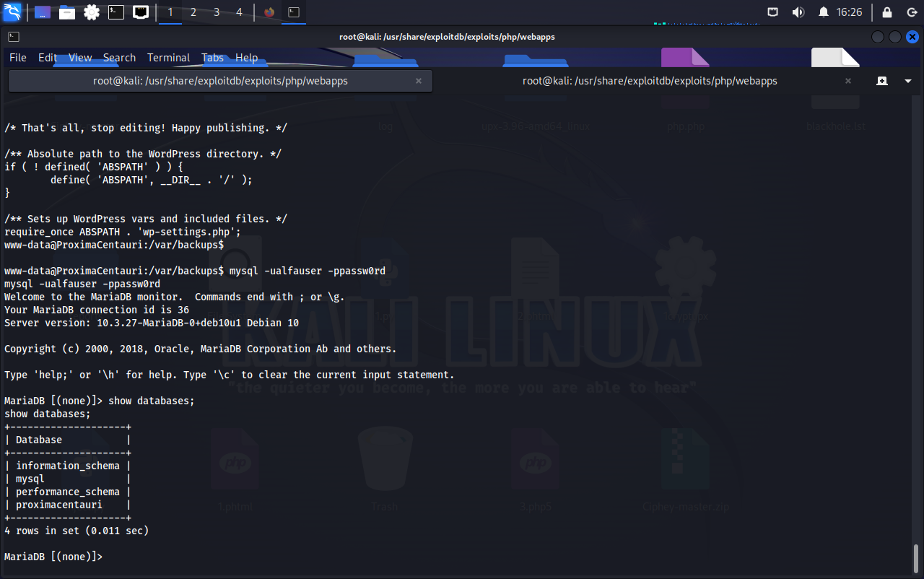This screenshot has height=579, width=924.
Task: Switch to workspace 2
Action: [193, 12]
